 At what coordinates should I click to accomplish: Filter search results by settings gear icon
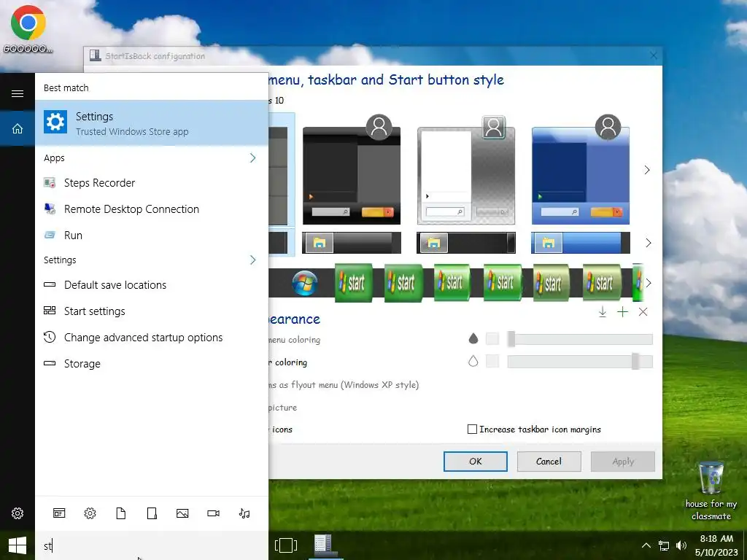tap(90, 513)
